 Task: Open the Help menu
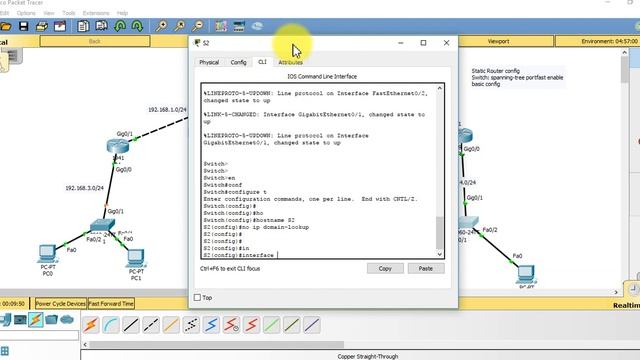(122, 13)
